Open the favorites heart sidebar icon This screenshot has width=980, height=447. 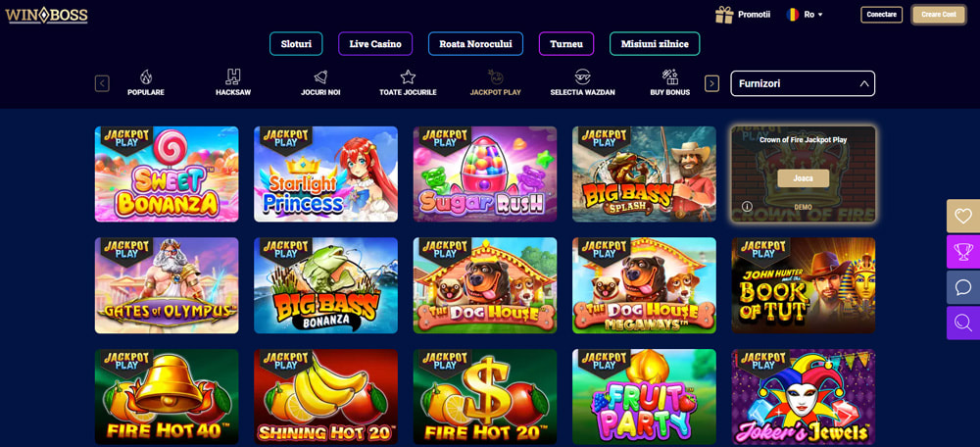click(x=963, y=217)
